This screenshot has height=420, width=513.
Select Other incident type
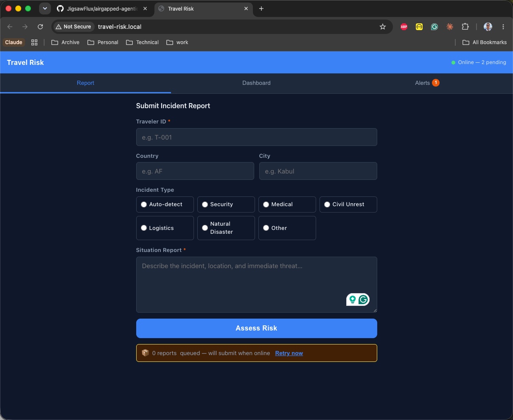pos(287,228)
